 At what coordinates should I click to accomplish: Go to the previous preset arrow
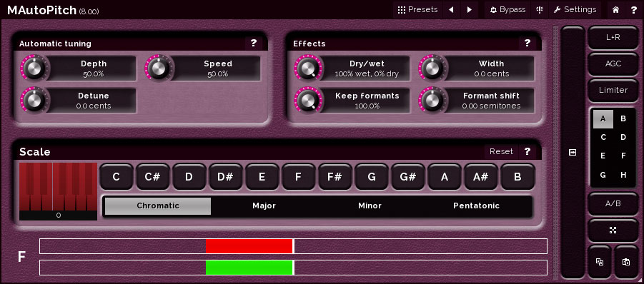tap(451, 10)
